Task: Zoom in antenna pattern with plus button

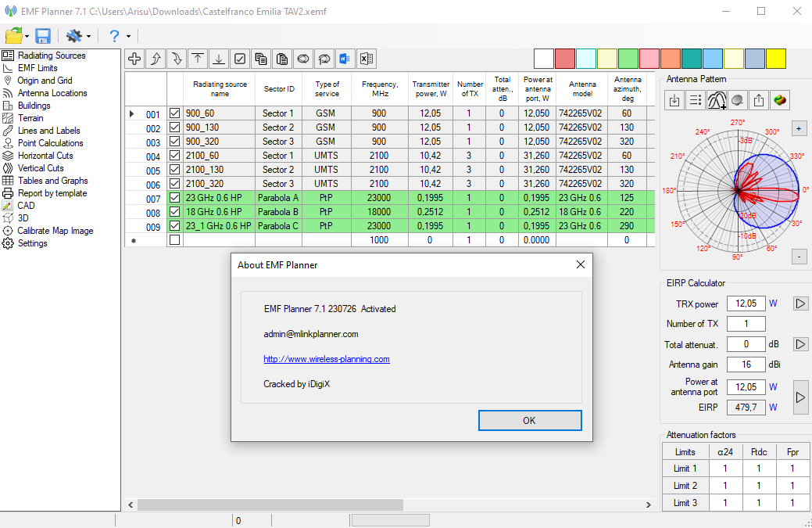Action: pyautogui.click(x=799, y=128)
